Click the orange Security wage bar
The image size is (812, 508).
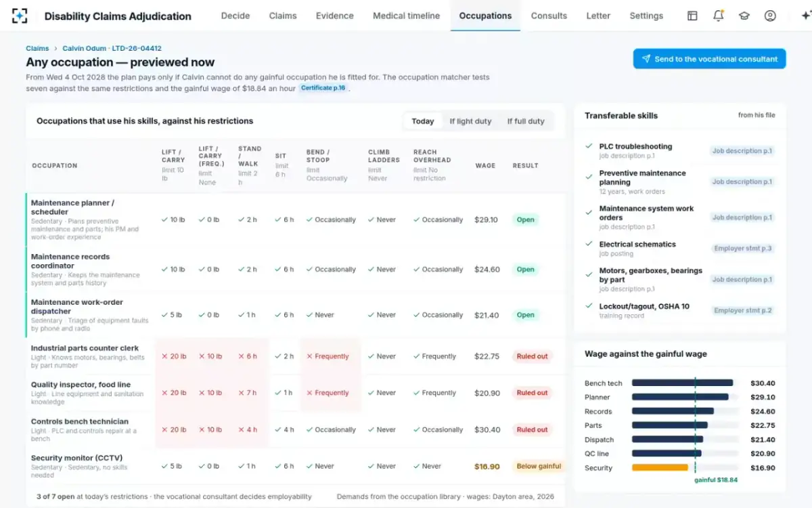point(660,467)
